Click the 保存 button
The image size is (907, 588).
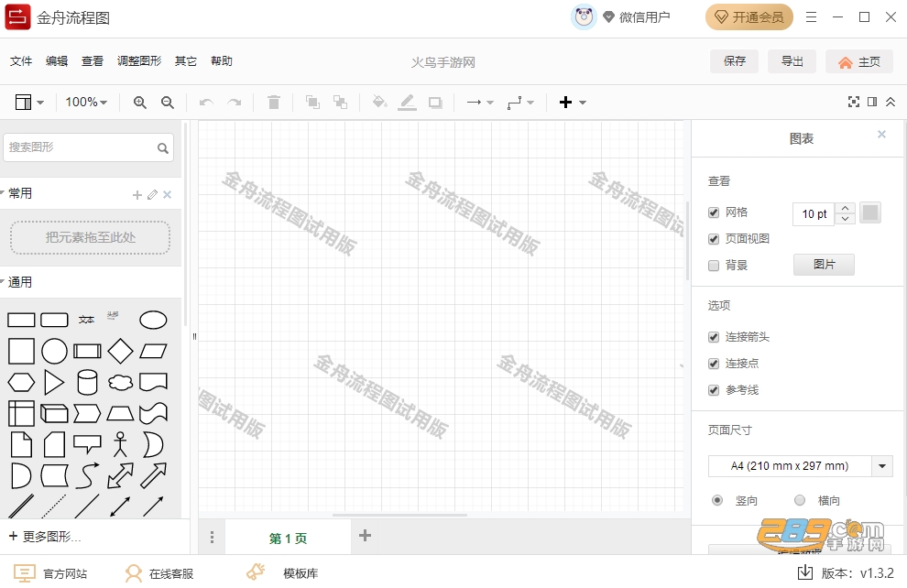(x=734, y=61)
